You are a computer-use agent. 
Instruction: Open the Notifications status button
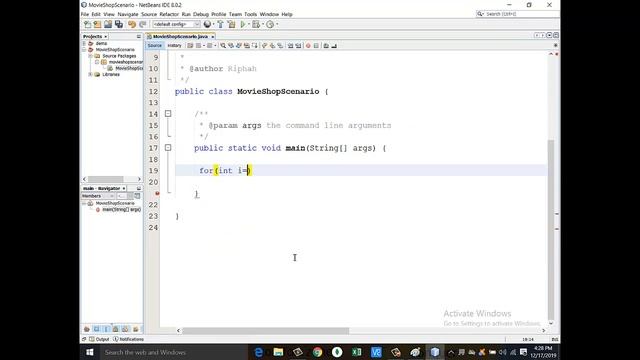[x=129, y=339]
